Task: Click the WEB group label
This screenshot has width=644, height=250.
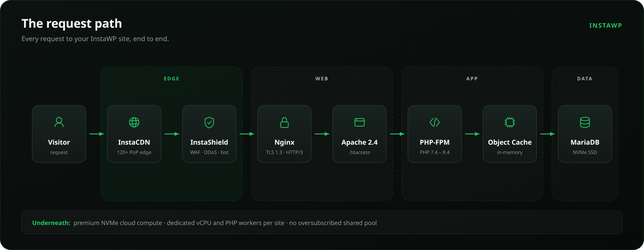Action: tap(322, 79)
